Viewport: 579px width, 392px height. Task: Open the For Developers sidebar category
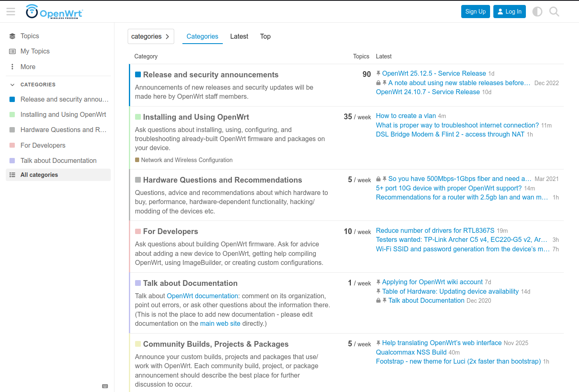tap(43, 145)
